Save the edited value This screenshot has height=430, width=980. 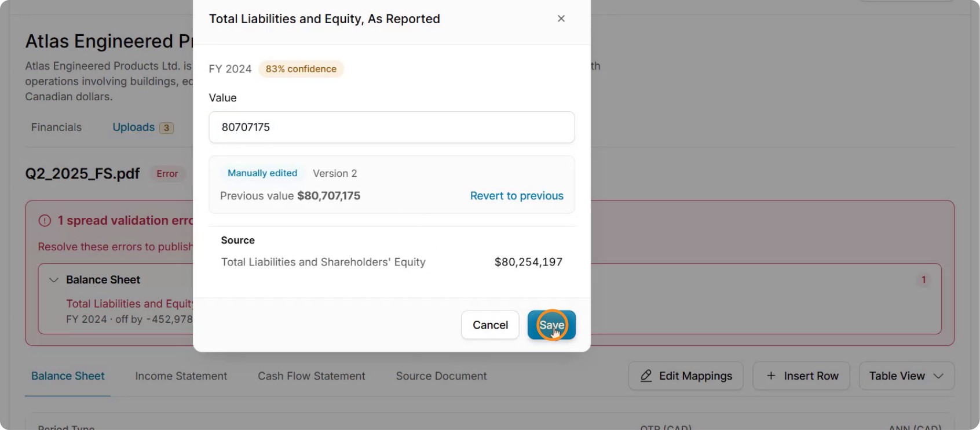[551, 325]
